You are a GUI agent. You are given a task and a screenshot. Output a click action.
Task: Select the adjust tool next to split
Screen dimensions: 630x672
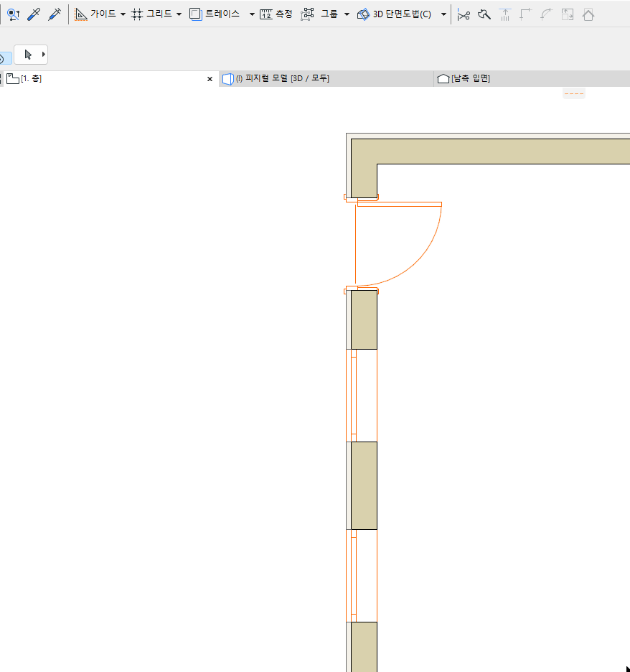pyautogui.click(x=484, y=14)
